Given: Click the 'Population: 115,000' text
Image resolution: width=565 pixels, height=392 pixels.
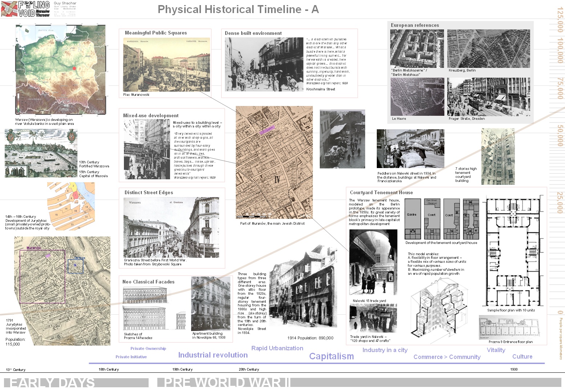Looking at the screenshot, I should coord(15,342).
